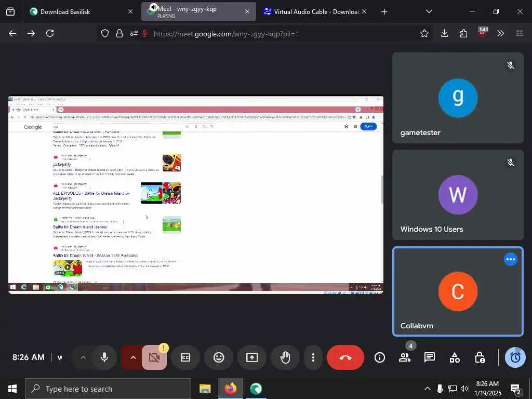Open network status tray icon
The width and height of the screenshot is (532, 399).
(453, 389)
